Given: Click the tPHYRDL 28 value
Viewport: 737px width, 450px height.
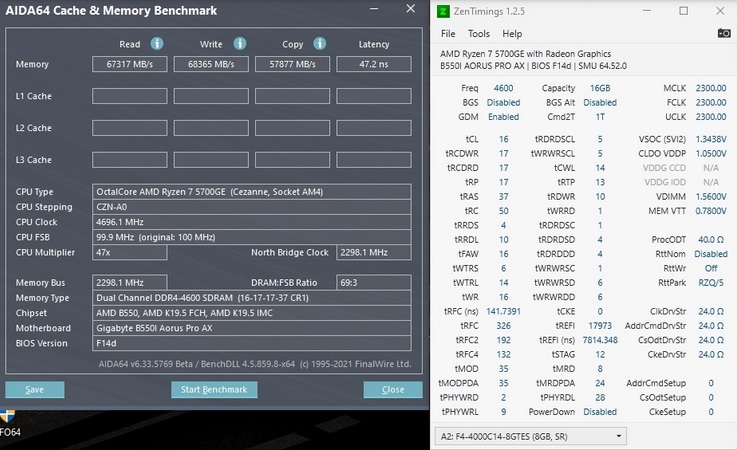Looking at the screenshot, I should point(600,397).
